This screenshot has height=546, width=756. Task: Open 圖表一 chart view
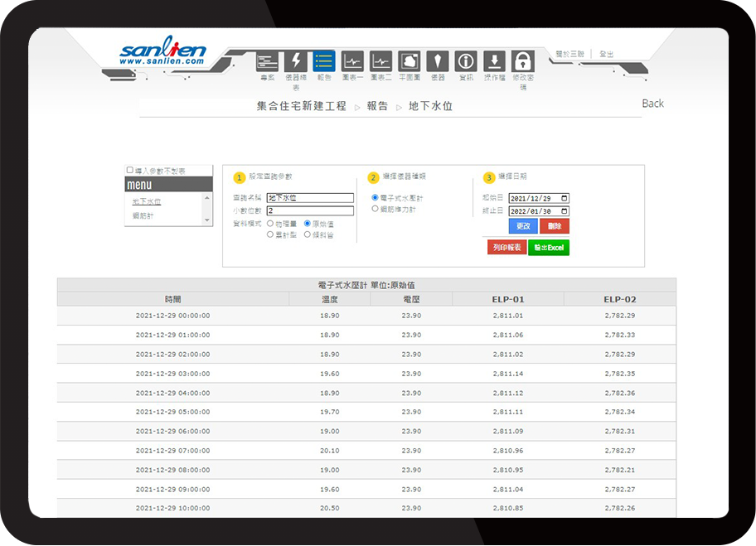(x=351, y=62)
